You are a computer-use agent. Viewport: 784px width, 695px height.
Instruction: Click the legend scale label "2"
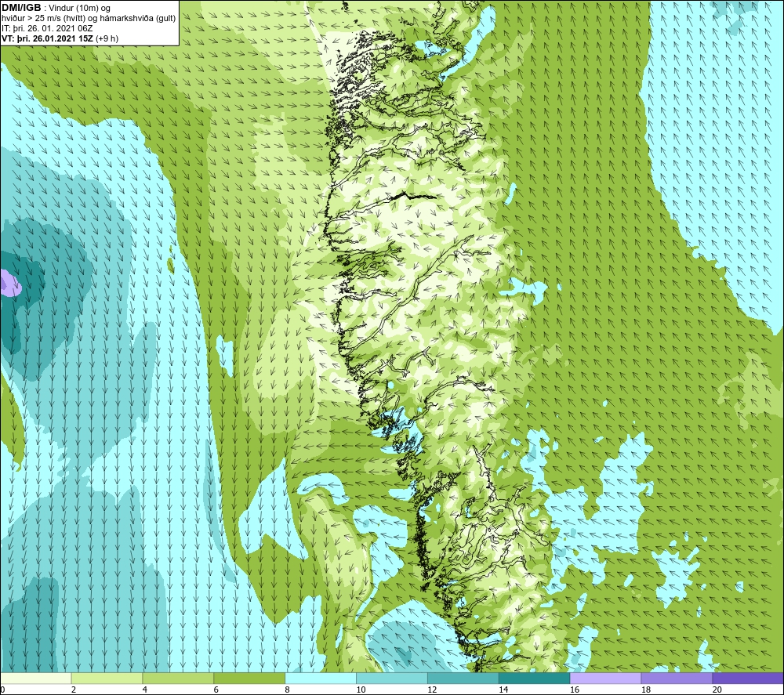click(74, 690)
